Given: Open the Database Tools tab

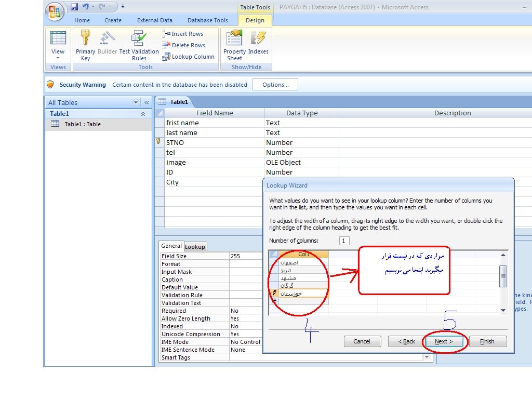Looking at the screenshot, I should (208, 20).
